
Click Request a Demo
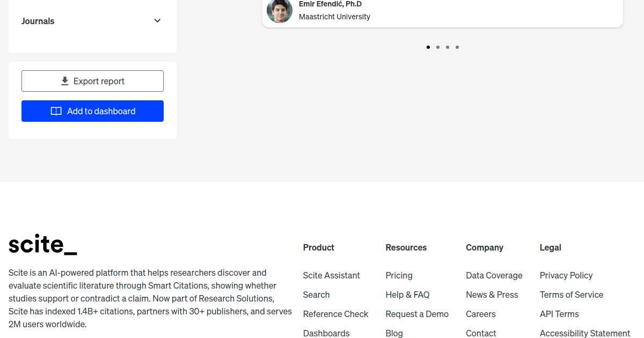(x=417, y=314)
